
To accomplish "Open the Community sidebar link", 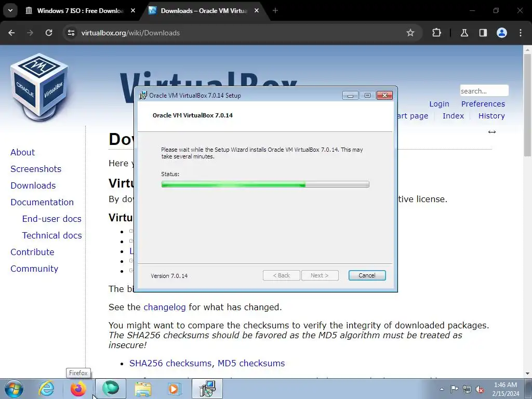I will pyautogui.click(x=34, y=269).
